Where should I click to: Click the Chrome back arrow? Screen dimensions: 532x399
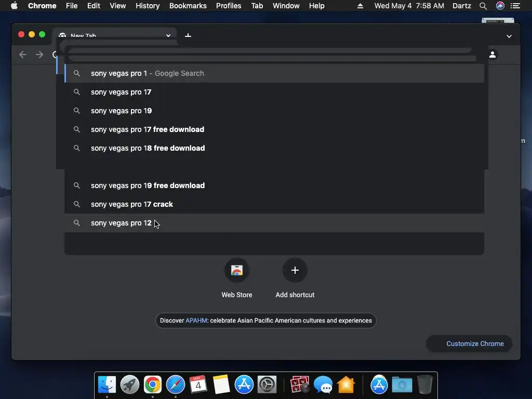click(23, 55)
